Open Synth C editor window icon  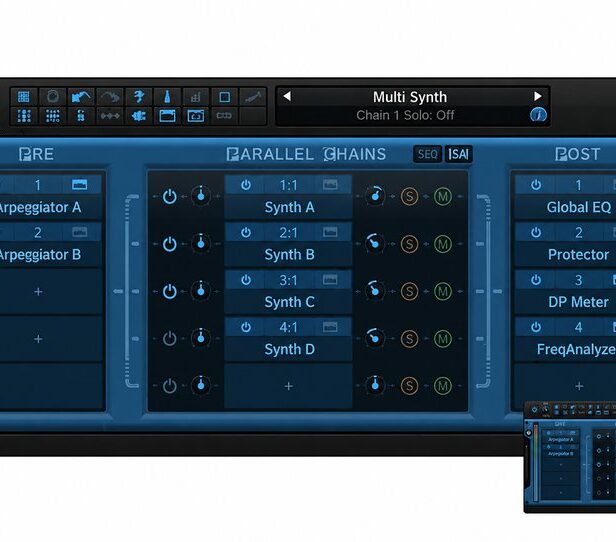[x=330, y=280]
